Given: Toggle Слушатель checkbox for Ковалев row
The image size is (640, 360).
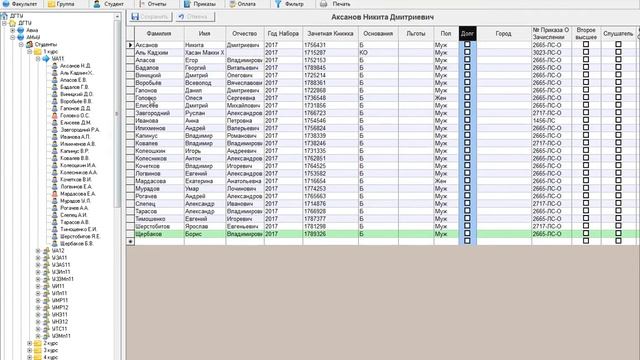Looking at the screenshot, I should click(618, 143).
